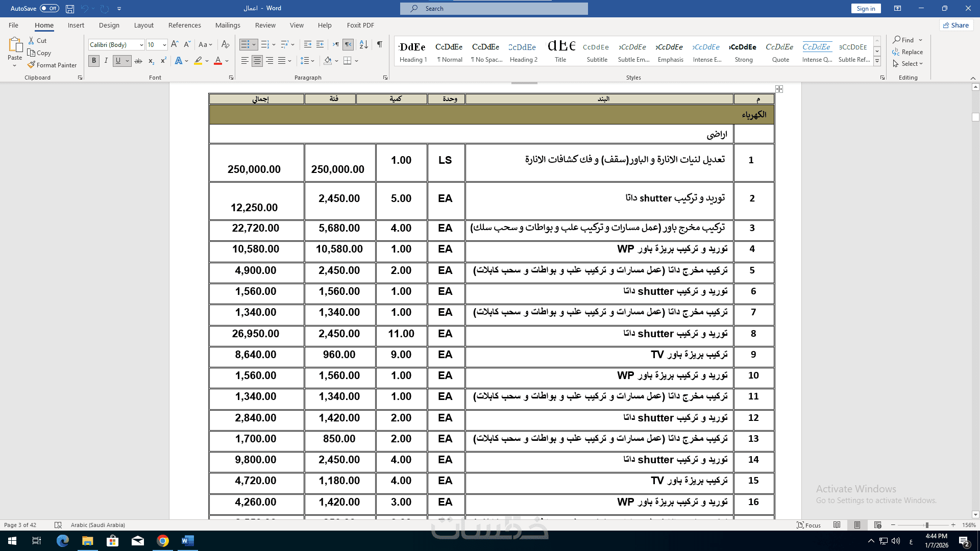Image resolution: width=980 pixels, height=551 pixels.
Task: Toggle Underline formatting
Action: 118,61
